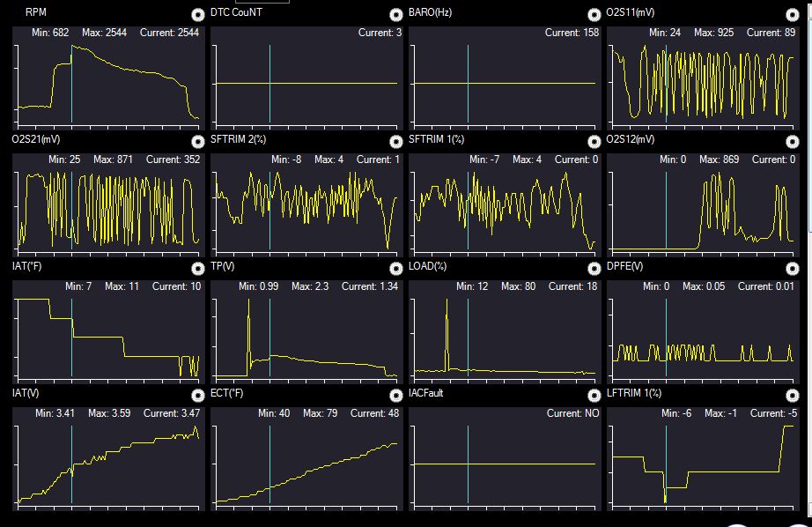The image size is (812, 527).
Task: Click the round icon beside ECT(°F)
Action: (395, 396)
